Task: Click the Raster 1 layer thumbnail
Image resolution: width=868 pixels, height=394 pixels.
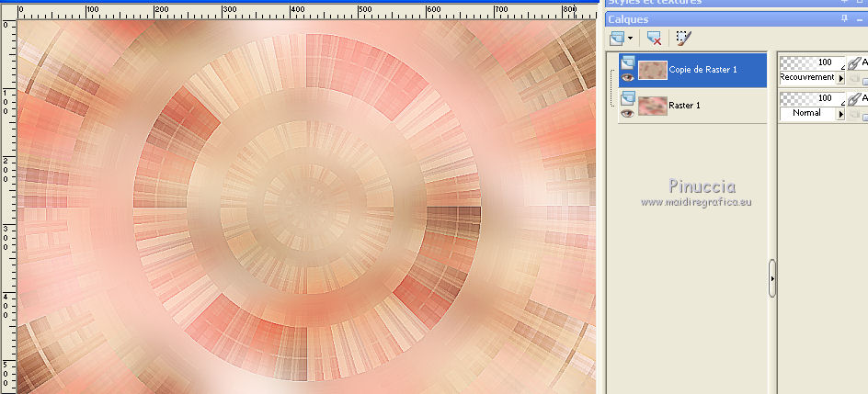Action: coord(652,105)
